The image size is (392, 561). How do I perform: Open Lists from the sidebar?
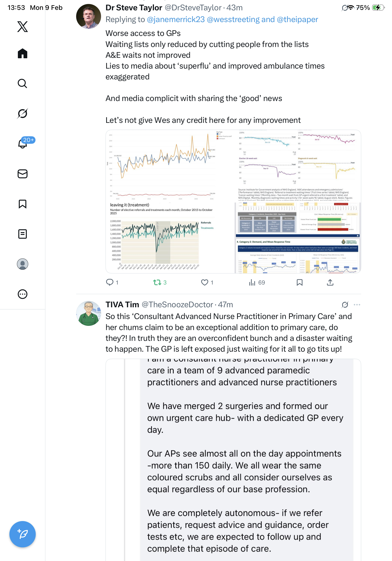[23, 234]
